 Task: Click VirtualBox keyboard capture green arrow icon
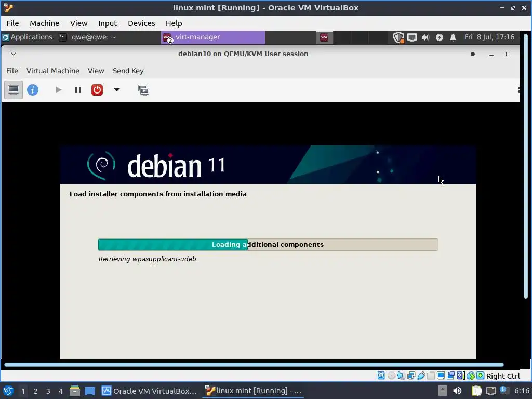(x=480, y=376)
